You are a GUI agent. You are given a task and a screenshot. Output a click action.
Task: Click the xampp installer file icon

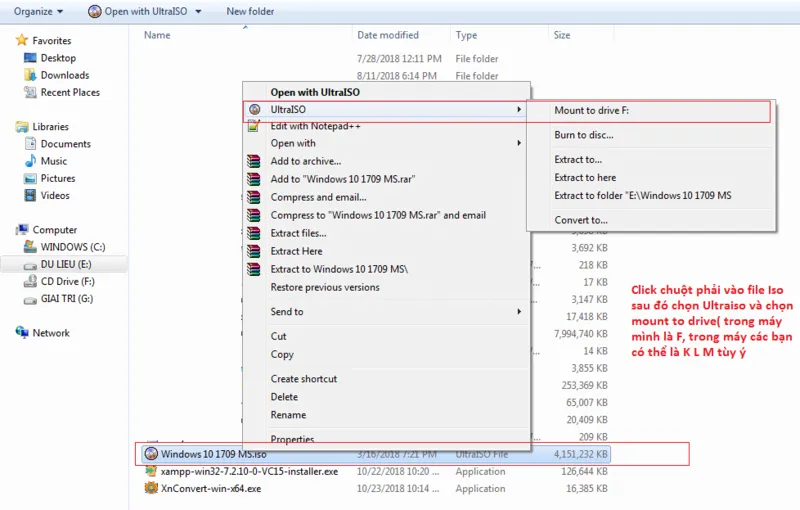[x=151, y=471]
